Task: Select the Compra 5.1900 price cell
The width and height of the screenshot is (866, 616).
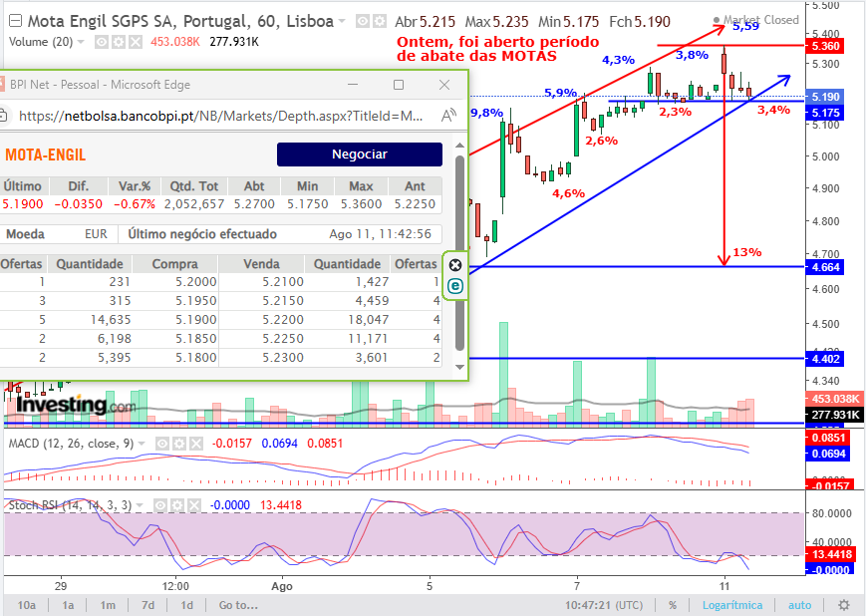Action: [x=196, y=320]
